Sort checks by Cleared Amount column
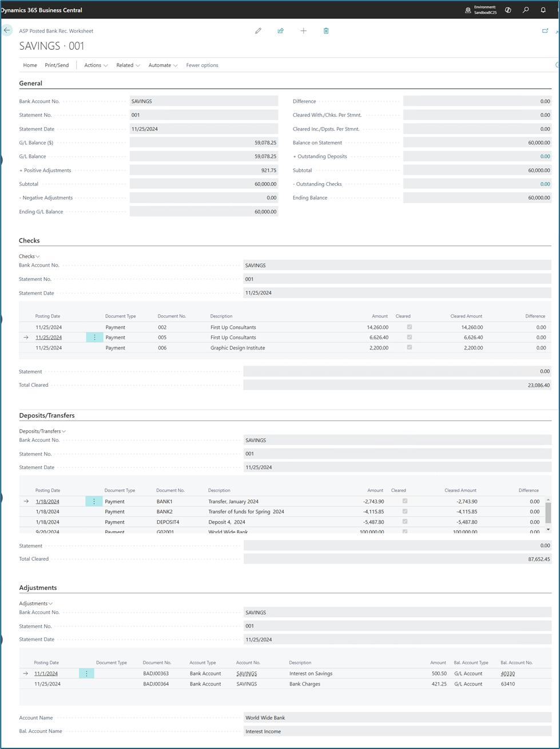Image resolution: width=560 pixels, height=749 pixels. tap(466, 316)
